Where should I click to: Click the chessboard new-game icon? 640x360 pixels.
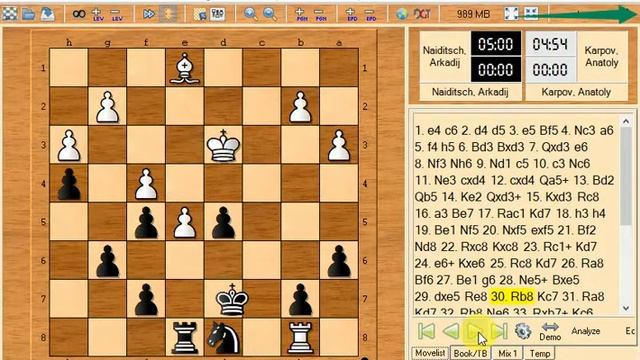click(10, 14)
